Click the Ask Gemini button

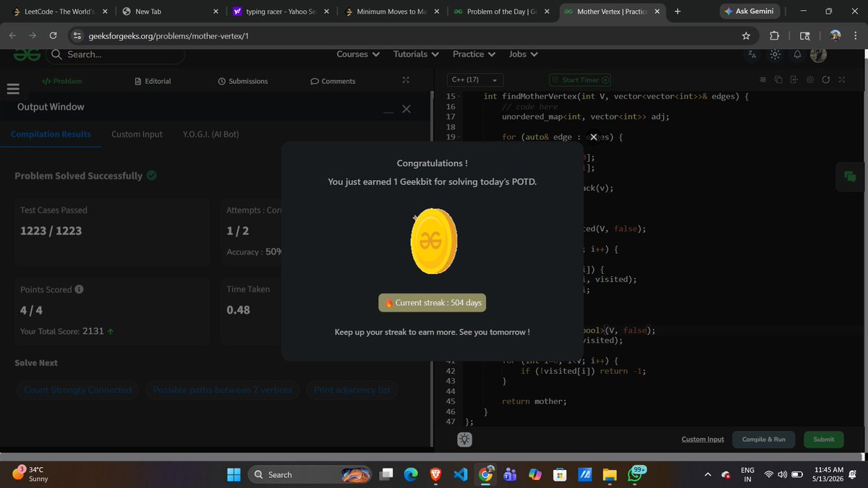click(750, 12)
